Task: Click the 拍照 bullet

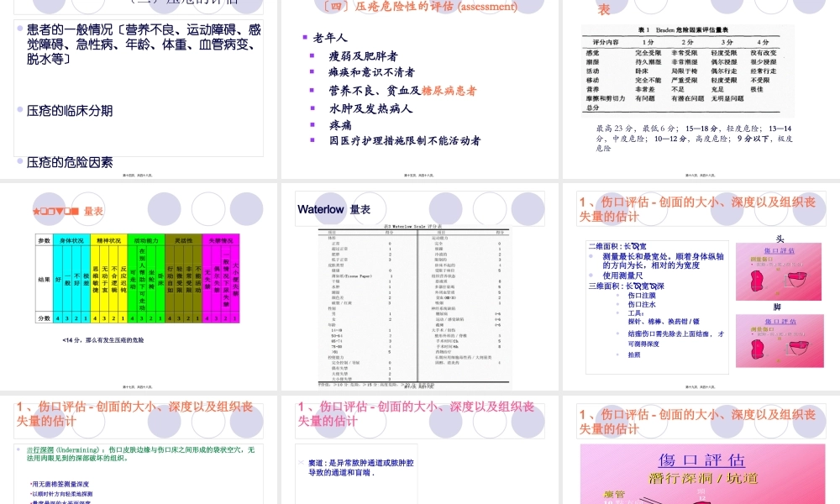Action: tap(633, 354)
